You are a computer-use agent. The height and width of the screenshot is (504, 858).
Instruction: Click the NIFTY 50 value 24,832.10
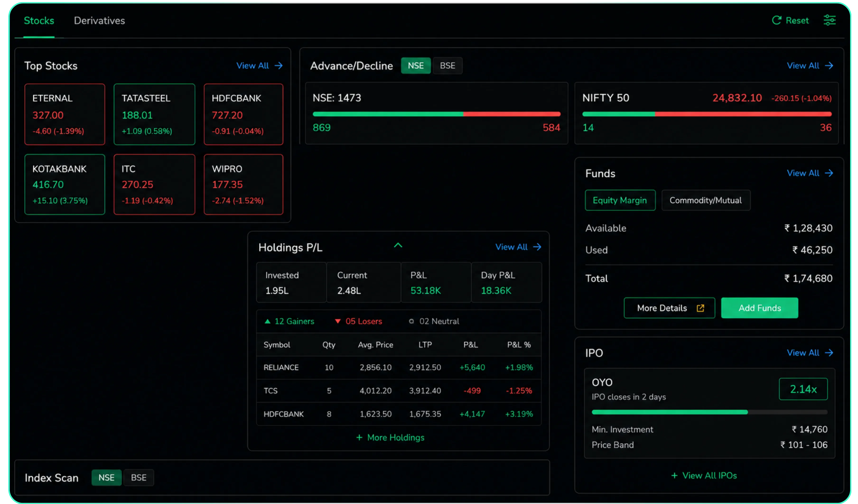click(737, 98)
